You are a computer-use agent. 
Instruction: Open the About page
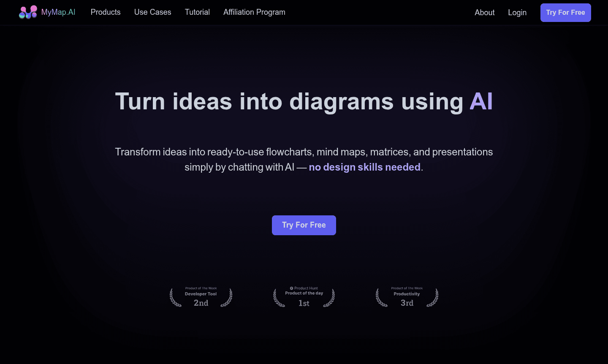click(484, 13)
